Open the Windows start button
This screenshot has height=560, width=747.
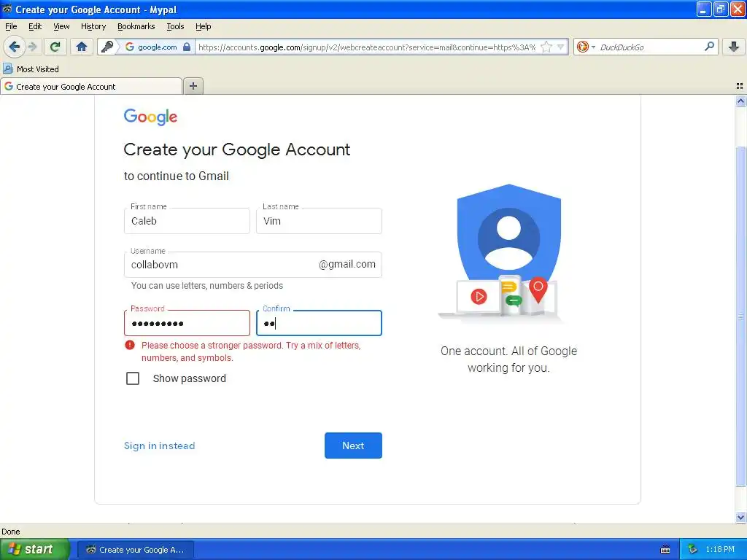pyautogui.click(x=34, y=550)
